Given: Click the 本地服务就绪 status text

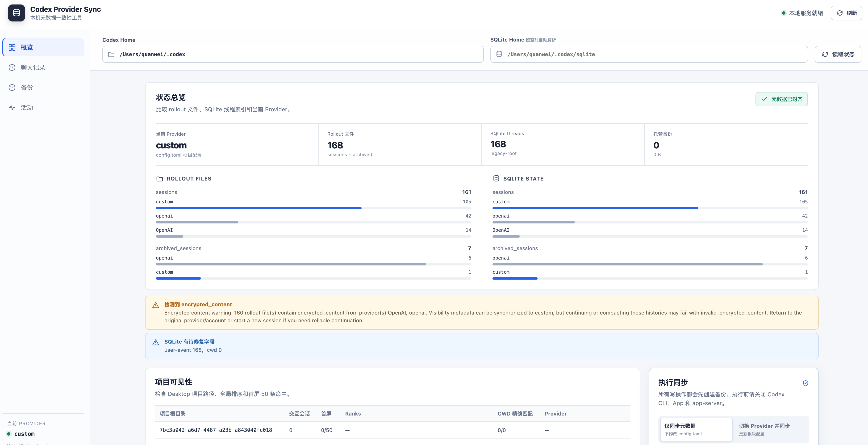Looking at the screenshot, I should (x=806, y=13).
